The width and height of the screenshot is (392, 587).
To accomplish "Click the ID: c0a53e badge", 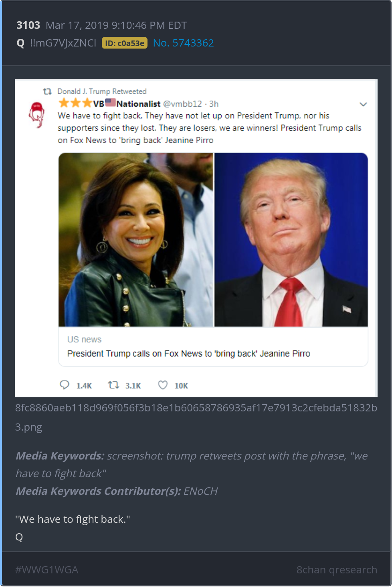I will click(125, 43).
